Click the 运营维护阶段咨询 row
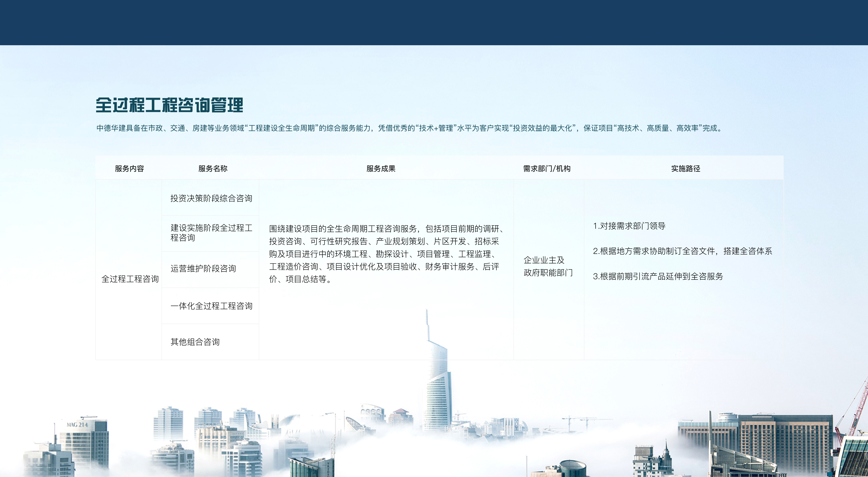The height and width of the screenshot is (477, 868). tap(210, 270)
